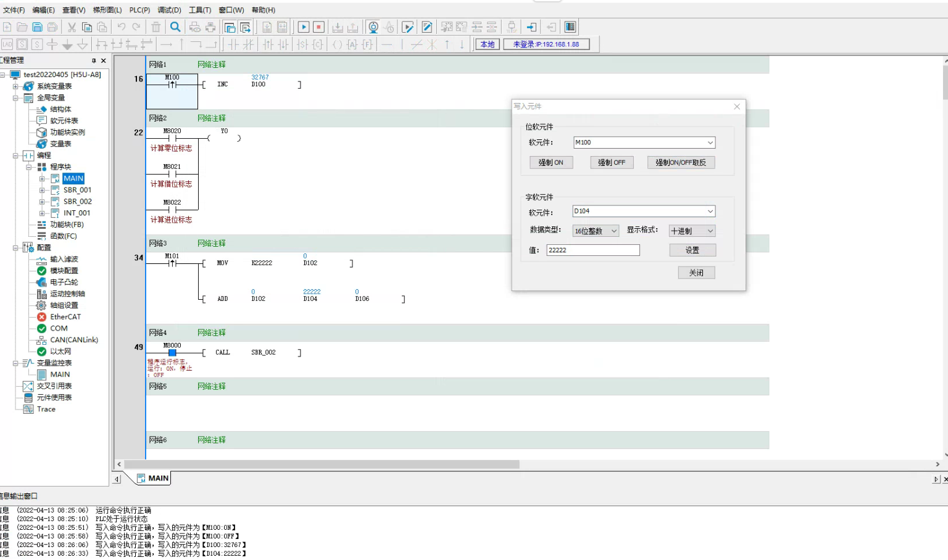
Task: Pin the 工程管理 panel
Action: pyautogui.click(x=94, y=60)
